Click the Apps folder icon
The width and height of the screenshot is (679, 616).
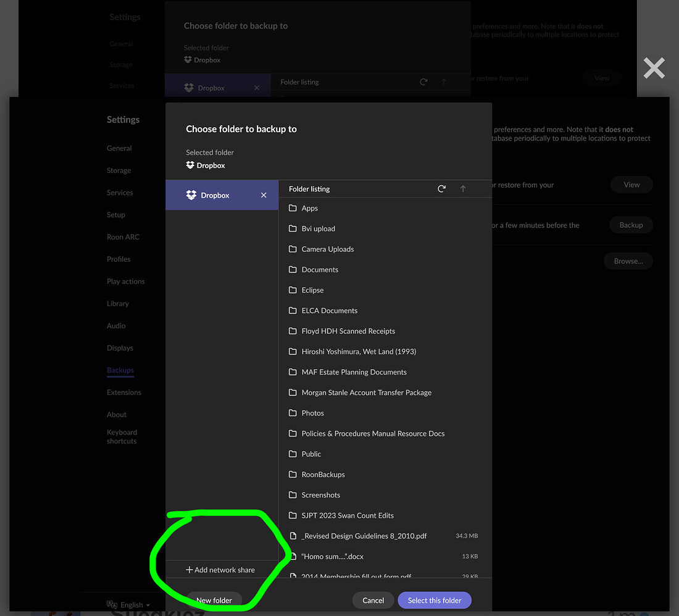pos(293,209)
